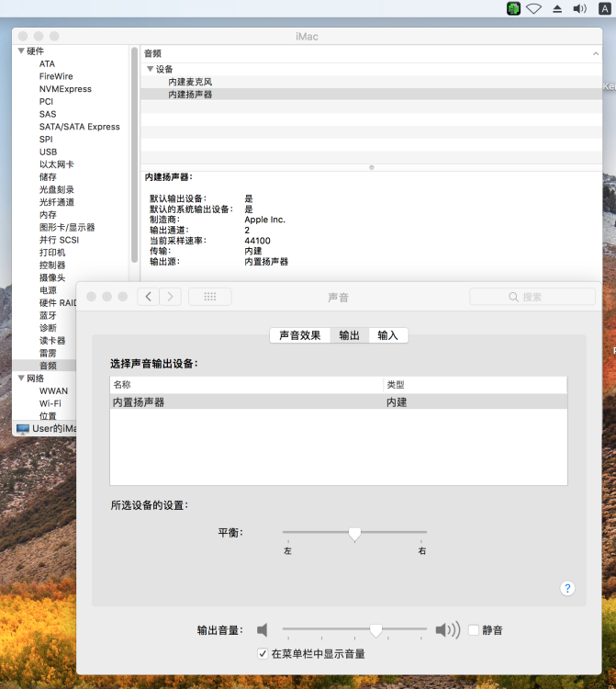Switch to the 输入 tab
The image size is (616, 689).
point(388,335)
